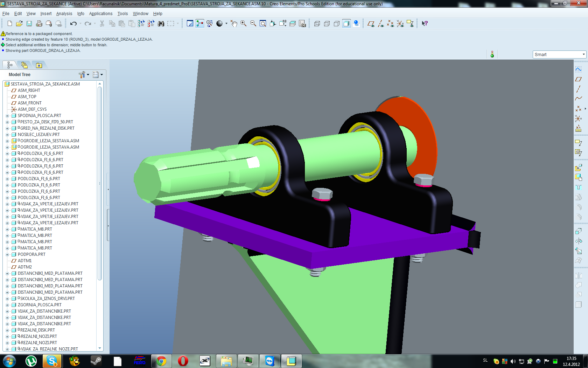Open Google Chrome from the taskbar

161,361
